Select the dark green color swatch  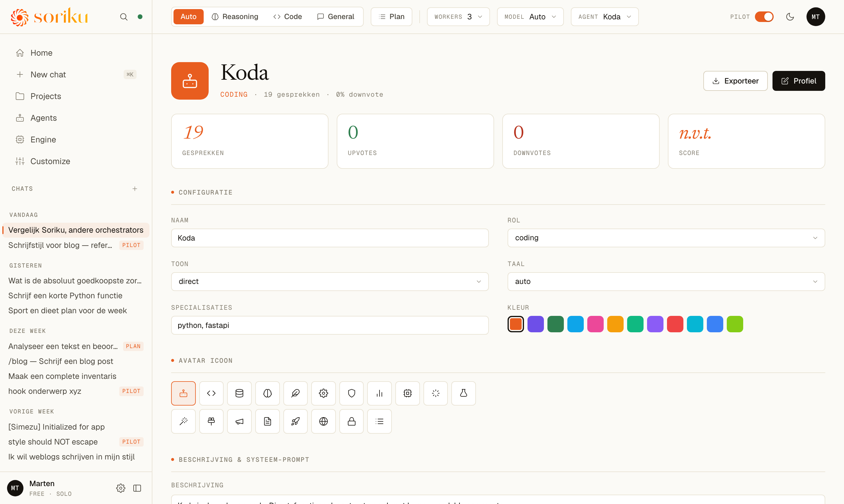[x=555, y=324]
